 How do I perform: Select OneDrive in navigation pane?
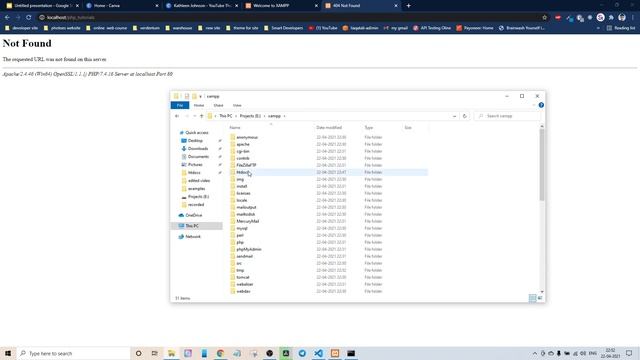click(193, 216)
